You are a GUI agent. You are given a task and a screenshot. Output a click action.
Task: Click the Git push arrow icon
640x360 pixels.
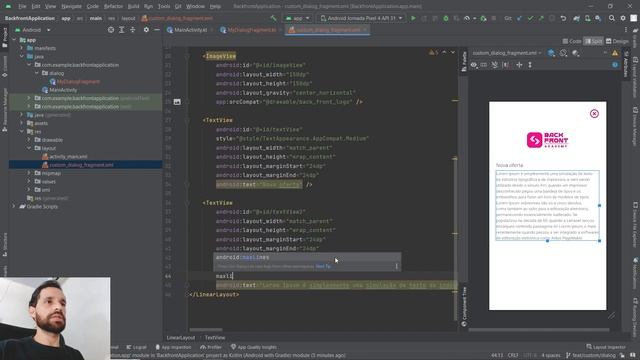coord(541,18)
